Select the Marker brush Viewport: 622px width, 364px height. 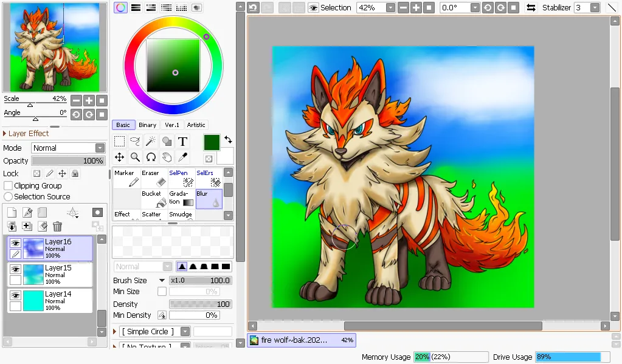point(126,178)
